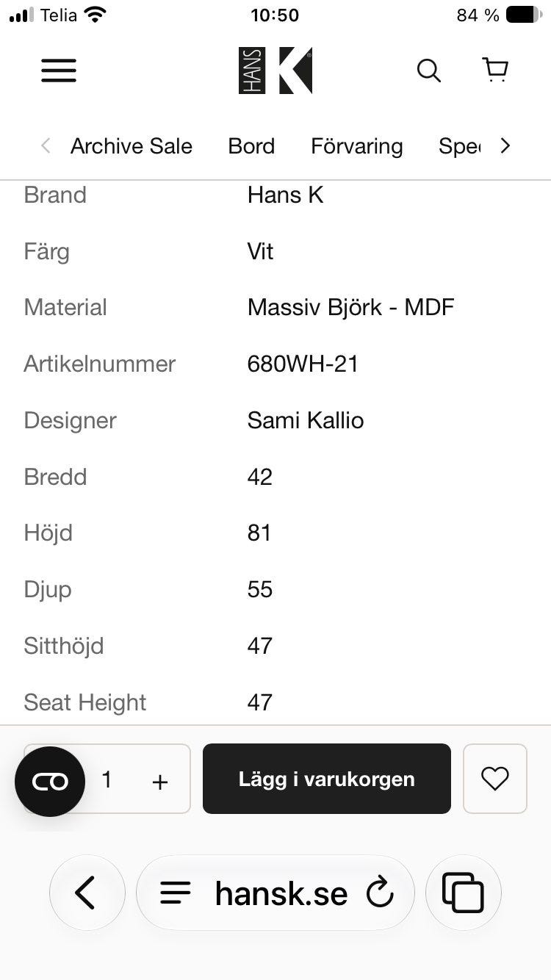Click the quantity value 1 field
Viewport: 551px width, 980px height.
pyautogui.click(x=107, y=779)
